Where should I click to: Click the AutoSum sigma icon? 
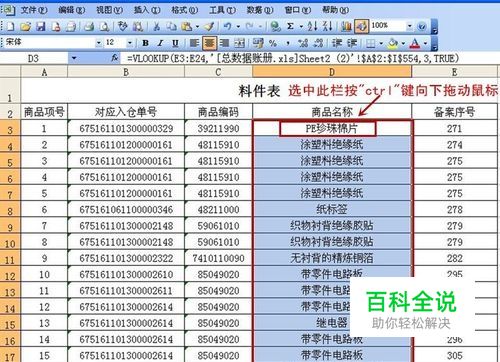(290, 26)
